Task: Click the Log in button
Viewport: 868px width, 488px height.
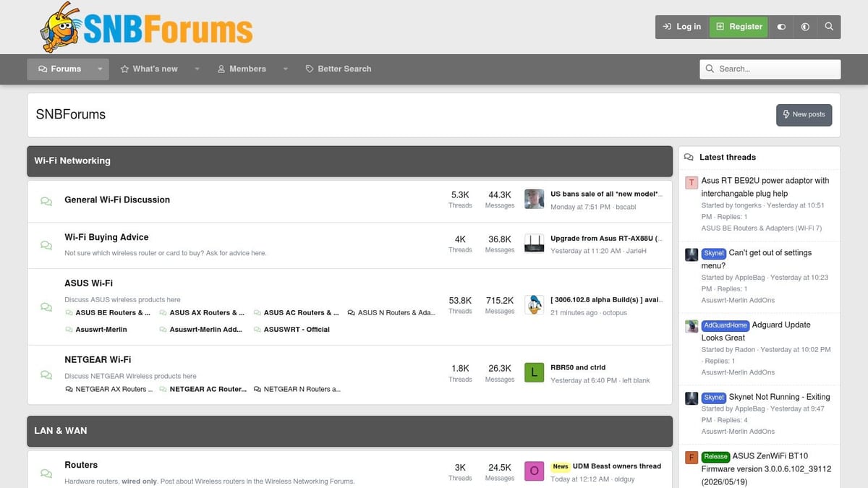Action: pos(682,27)
